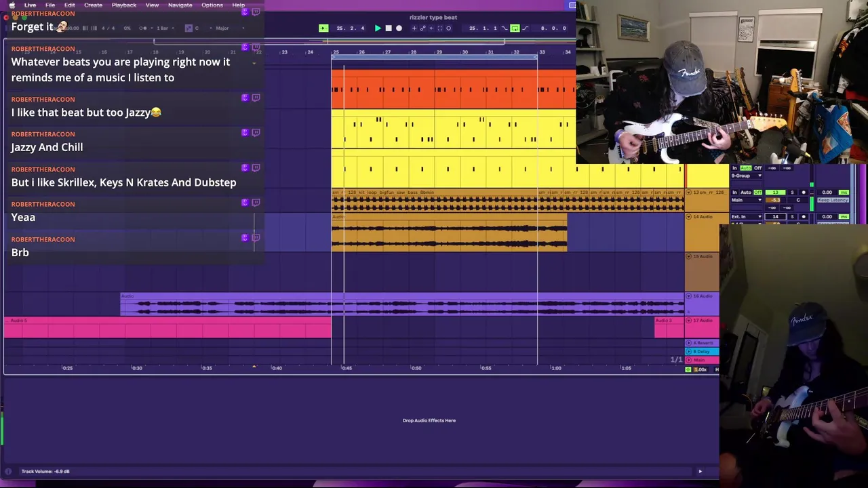Unfold the 15 Audio track arrow
Image resolution: width=868 pixels, height=488 pixels.
tap(688, 256)
